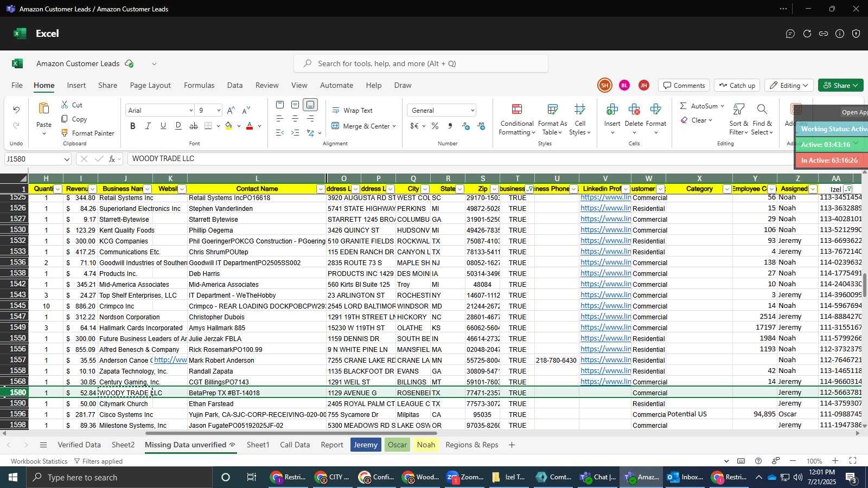Open the Business Name column filter dropdown

(147, 189)
